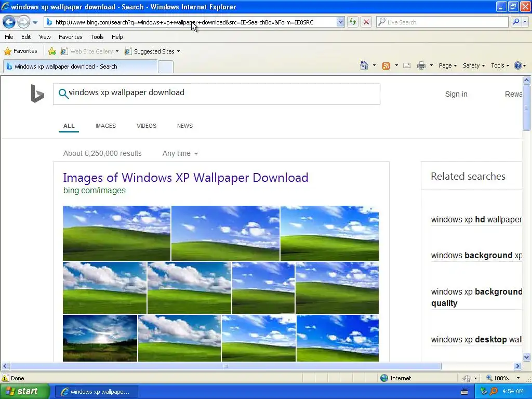Expand the address bar history dropdown

[x=340, y=22]
